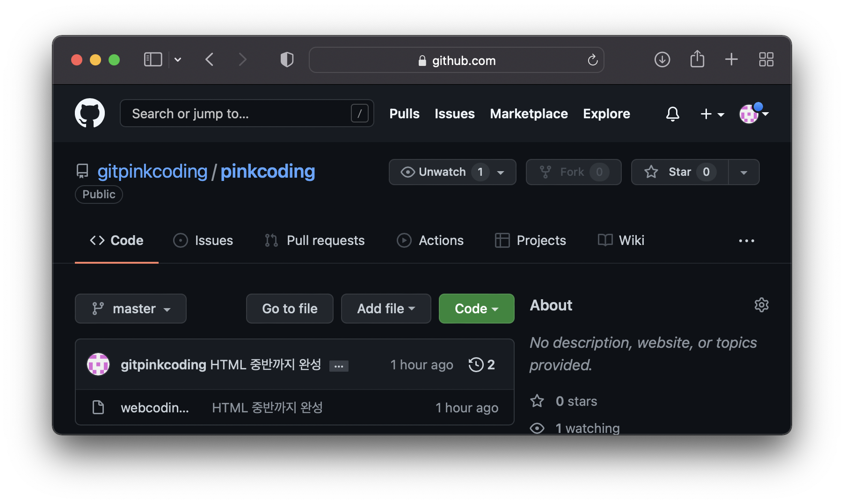Click the 1 hour ago commit timestamp in header
844x504 pixels.
pos(422,365)
